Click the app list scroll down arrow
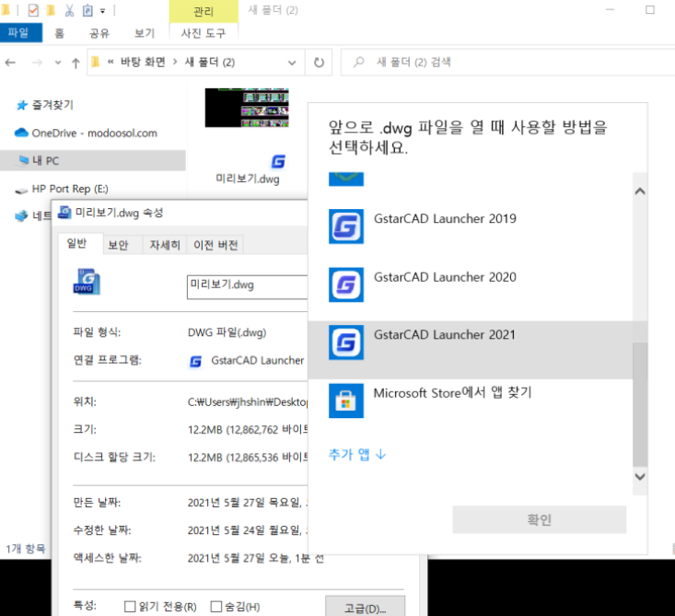This screenshot has height=616, width=675. point(640,477)
